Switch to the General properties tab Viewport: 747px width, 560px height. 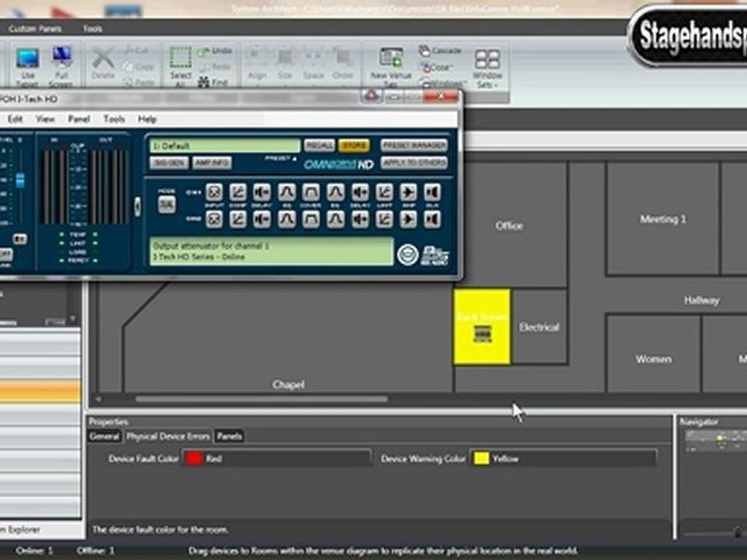(104, 436)
